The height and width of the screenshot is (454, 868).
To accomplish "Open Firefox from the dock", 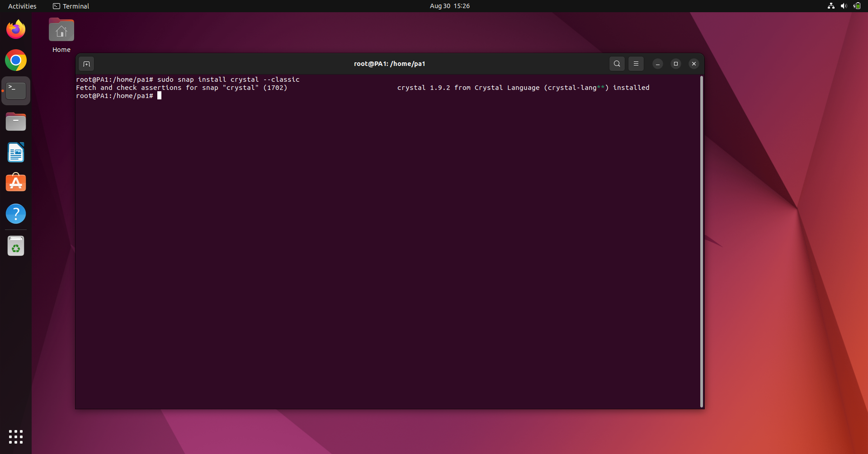I will 15,29.
